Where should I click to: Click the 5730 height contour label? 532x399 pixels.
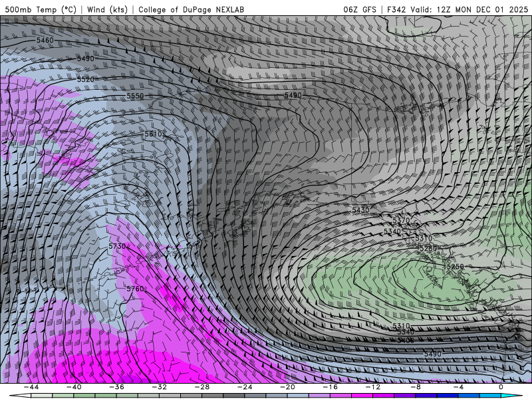pyautogui.click(x=117, y=246)
